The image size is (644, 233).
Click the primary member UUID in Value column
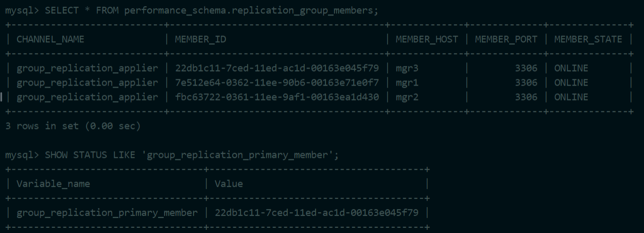(317, 212)
